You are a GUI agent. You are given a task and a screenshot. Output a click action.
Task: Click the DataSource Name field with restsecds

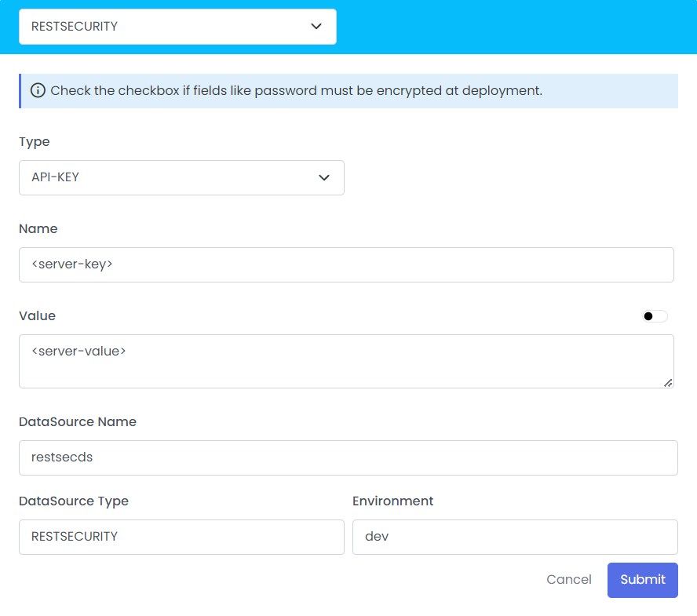point(348,457)
